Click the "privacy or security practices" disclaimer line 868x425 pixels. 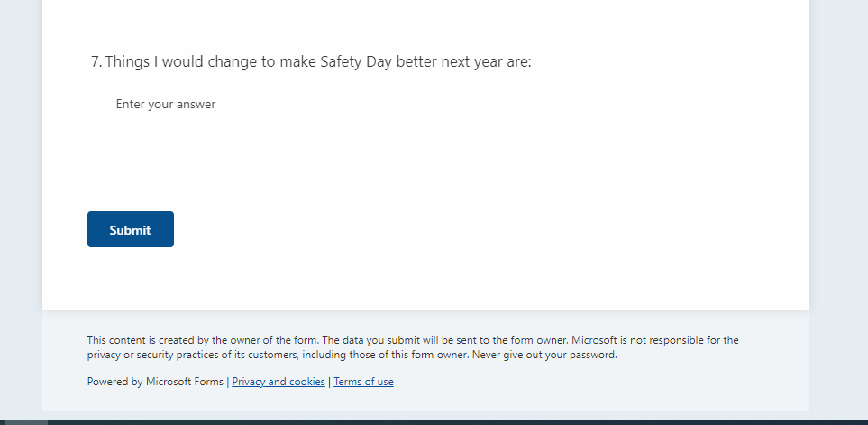(x=162, y=355)
